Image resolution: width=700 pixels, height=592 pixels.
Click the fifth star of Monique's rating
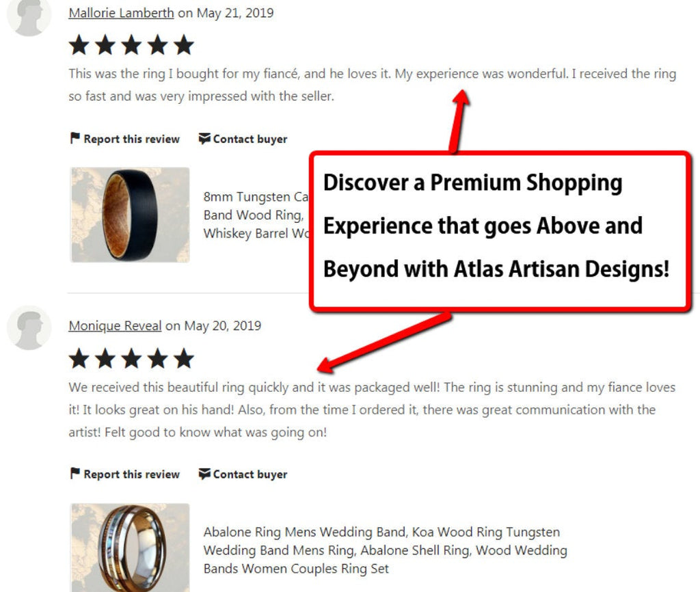coord(183,358)
